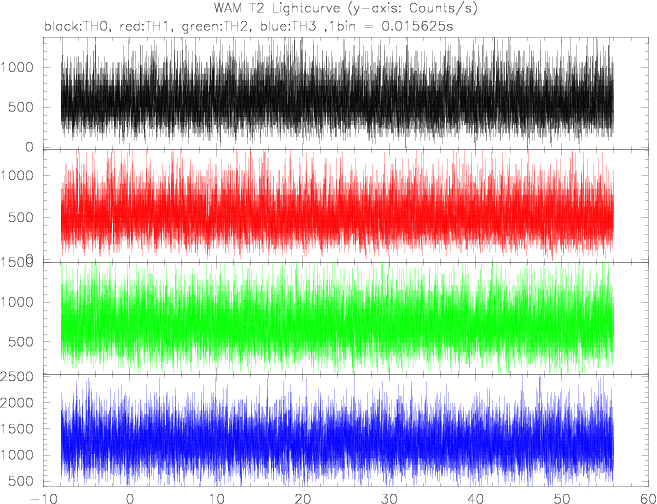This screenshot has height=504, width=657.
Task: Click the title "WAM T2 Lightcurve (y-axis: Counts/s)"
Action: pos(345,8)
